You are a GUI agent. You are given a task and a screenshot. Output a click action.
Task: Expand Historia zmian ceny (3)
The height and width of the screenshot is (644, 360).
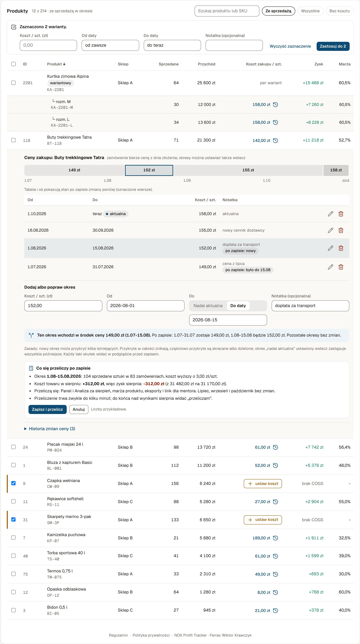click(50, 429)
